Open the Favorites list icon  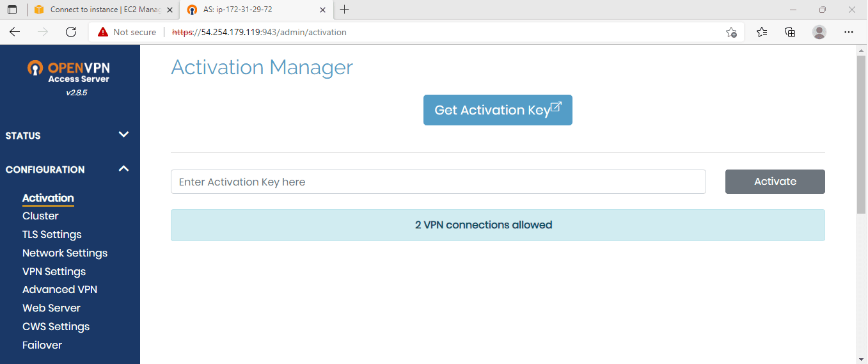click(x=762, y=32)
